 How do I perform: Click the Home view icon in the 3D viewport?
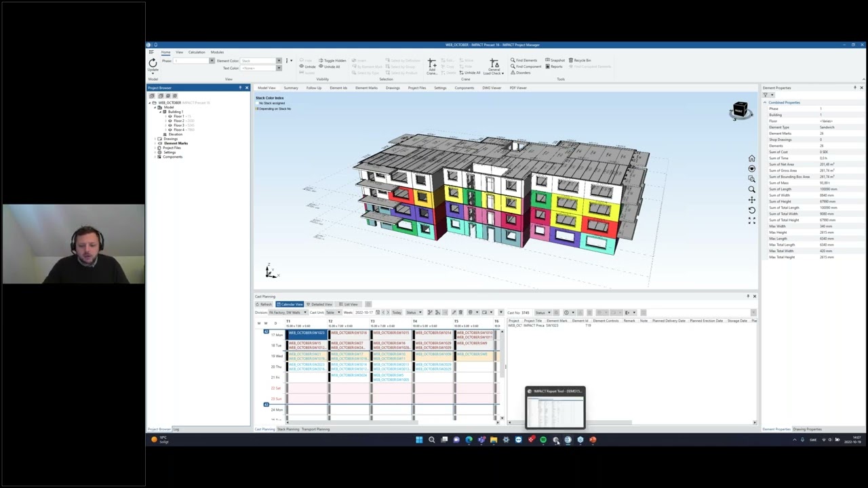[x=751, y=159]
